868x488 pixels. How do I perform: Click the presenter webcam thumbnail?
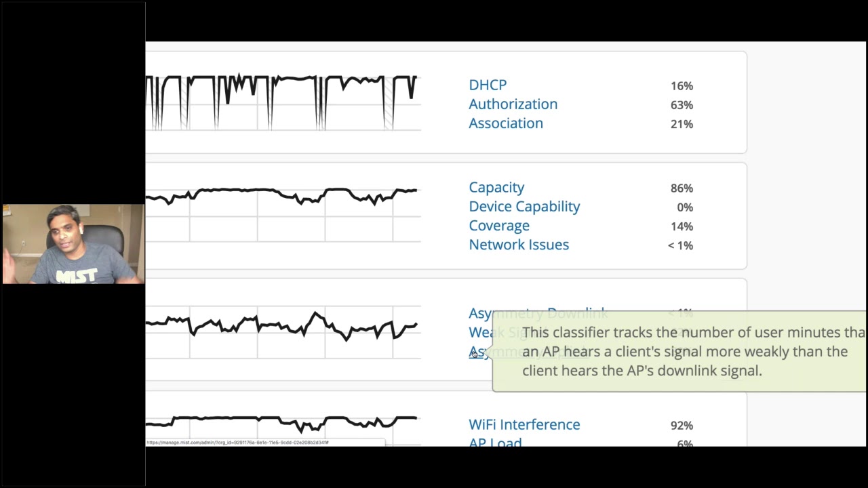tap(73, 244)
